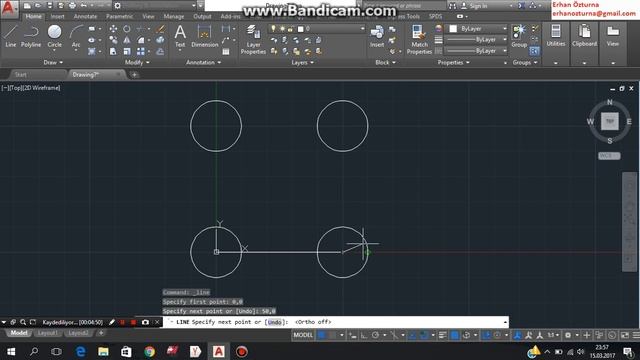Click the search help input box

pyautogui.click(x=404, y=6)
